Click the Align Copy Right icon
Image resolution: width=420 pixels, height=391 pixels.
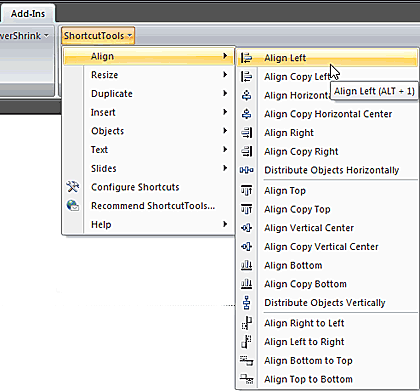click(x=247, y=151)
